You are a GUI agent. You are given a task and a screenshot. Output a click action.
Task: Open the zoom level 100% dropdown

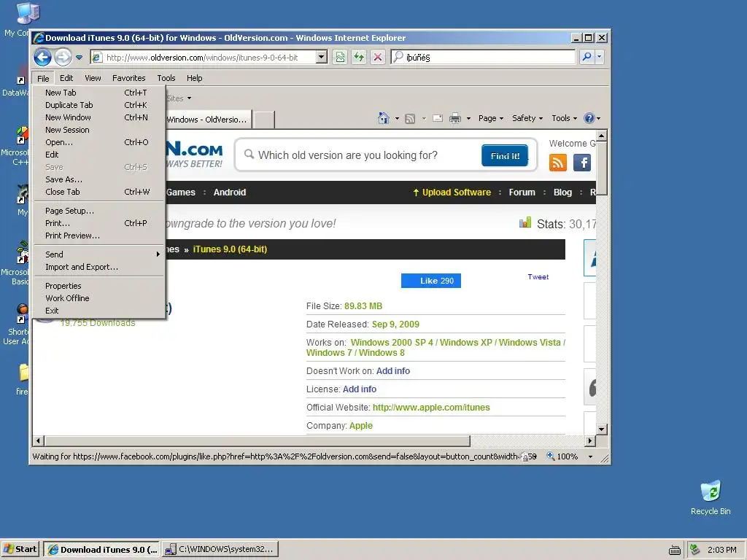591,456
